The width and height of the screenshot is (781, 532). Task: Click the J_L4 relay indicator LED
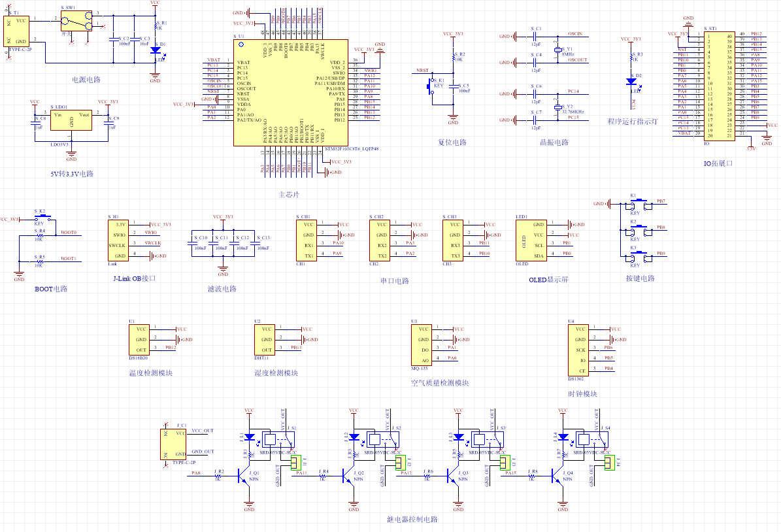click(563, 437)
